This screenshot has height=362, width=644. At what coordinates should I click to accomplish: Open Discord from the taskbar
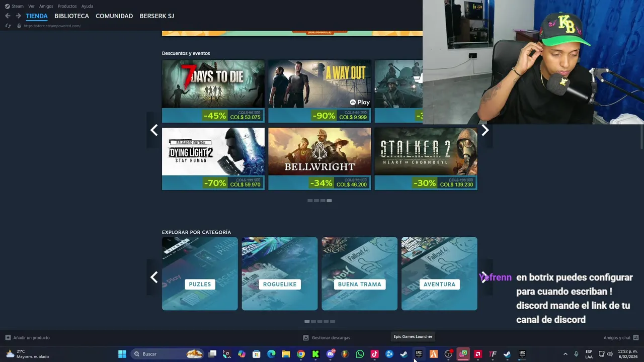point(331,354)
